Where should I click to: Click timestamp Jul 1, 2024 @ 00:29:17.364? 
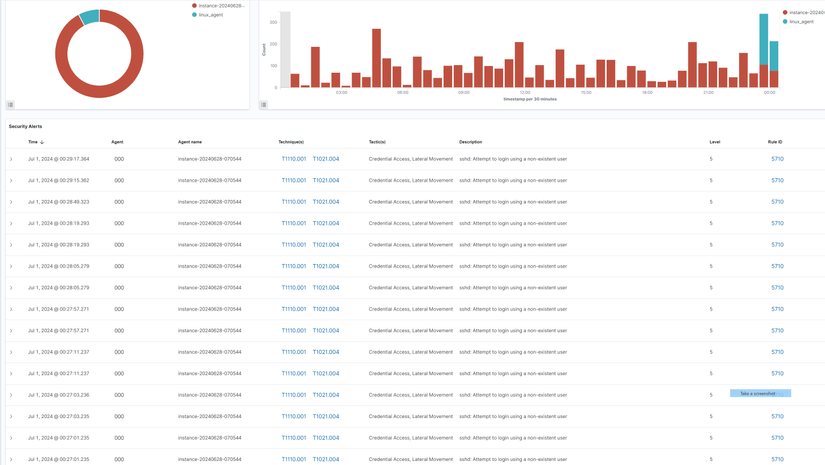point(58,159)
